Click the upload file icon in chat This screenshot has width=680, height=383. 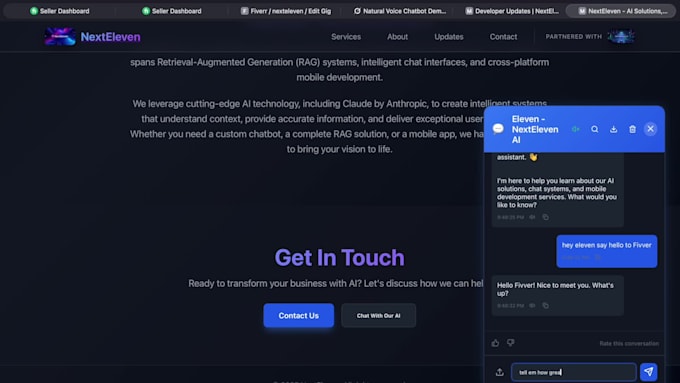pyautogui.click(x=500, y=372)
